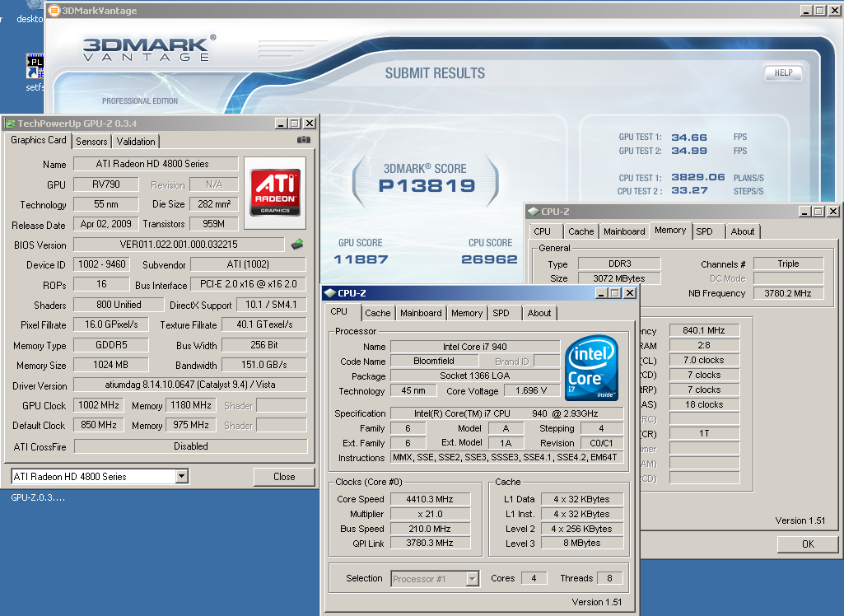Click the GPU Test 1 value 34.66
Screen dimensions: 844x616
pos(689,138)
